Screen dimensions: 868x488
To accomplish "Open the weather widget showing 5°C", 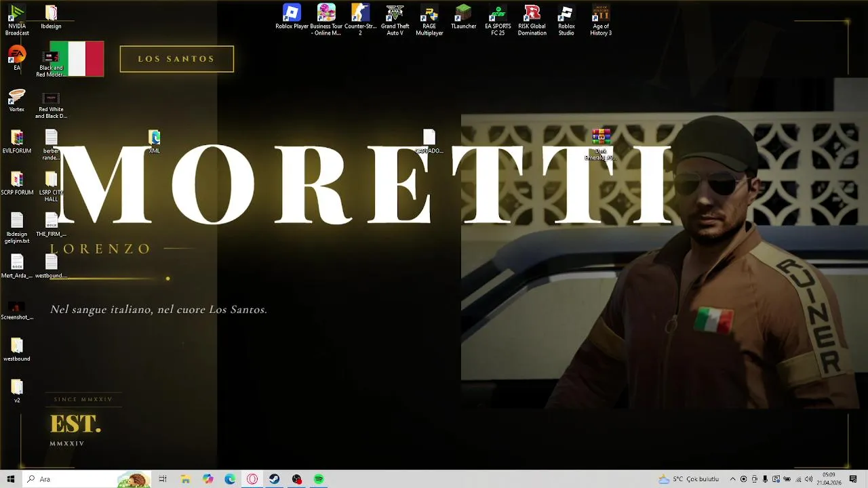I will click(x=688, y=479).
